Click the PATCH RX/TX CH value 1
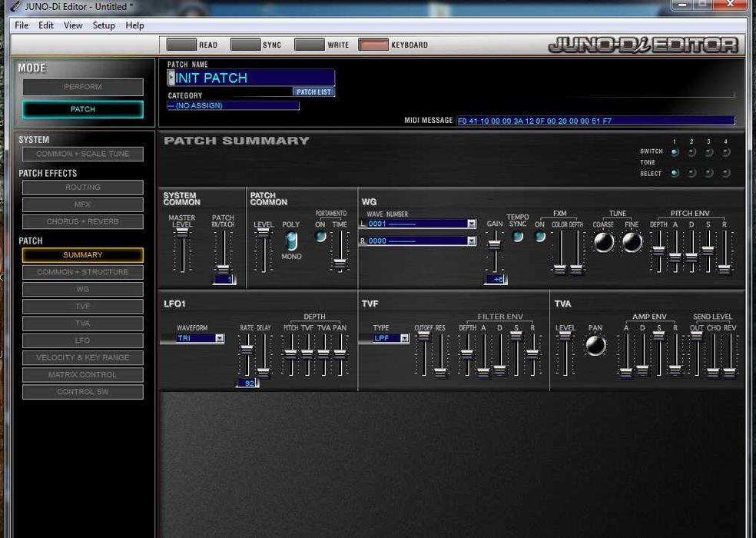The width and height of the screenshot is (756, 538). pyautogui.click(x=225, y=279)
